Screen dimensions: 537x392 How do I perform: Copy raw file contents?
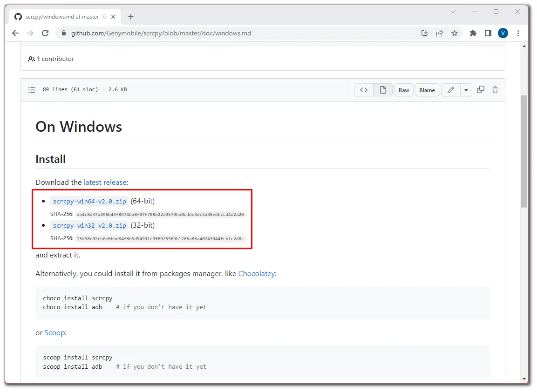(481, 90)
